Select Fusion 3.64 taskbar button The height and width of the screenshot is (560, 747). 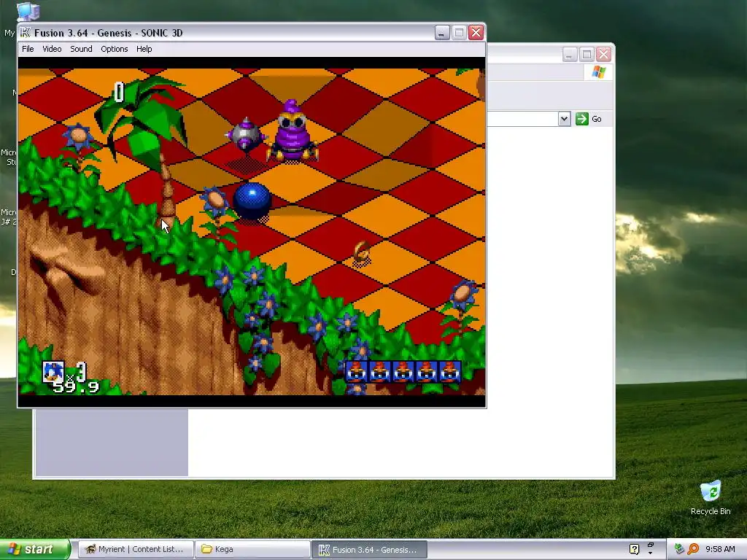click(369, 550)
